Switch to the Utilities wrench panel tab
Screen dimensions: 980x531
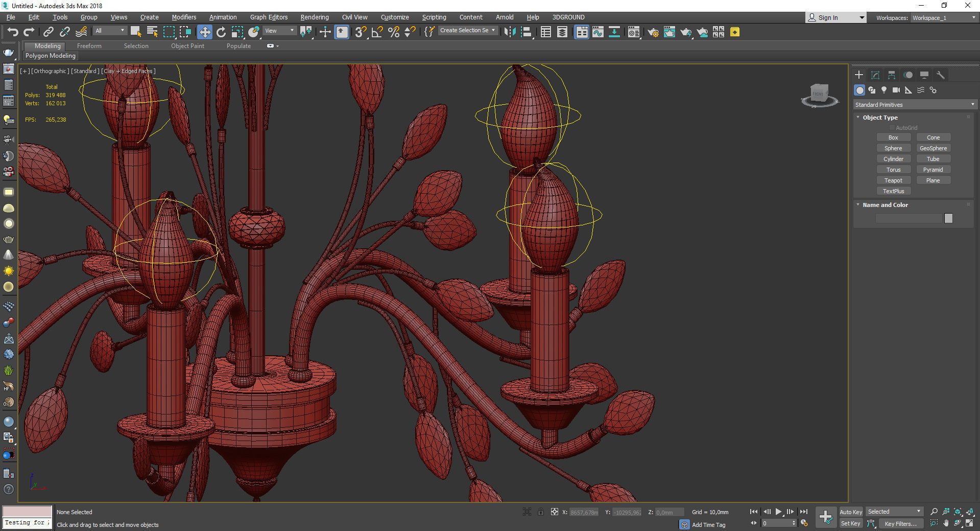pos(940,75)
